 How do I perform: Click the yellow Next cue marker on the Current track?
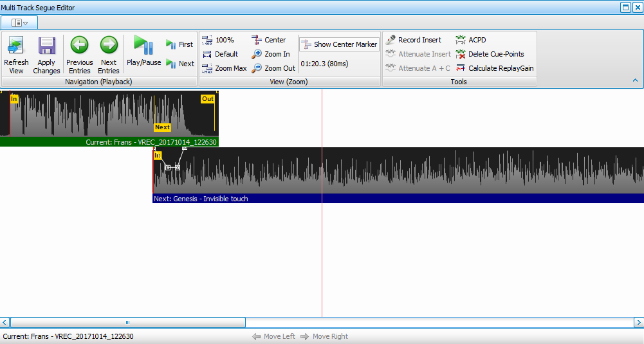162,127
